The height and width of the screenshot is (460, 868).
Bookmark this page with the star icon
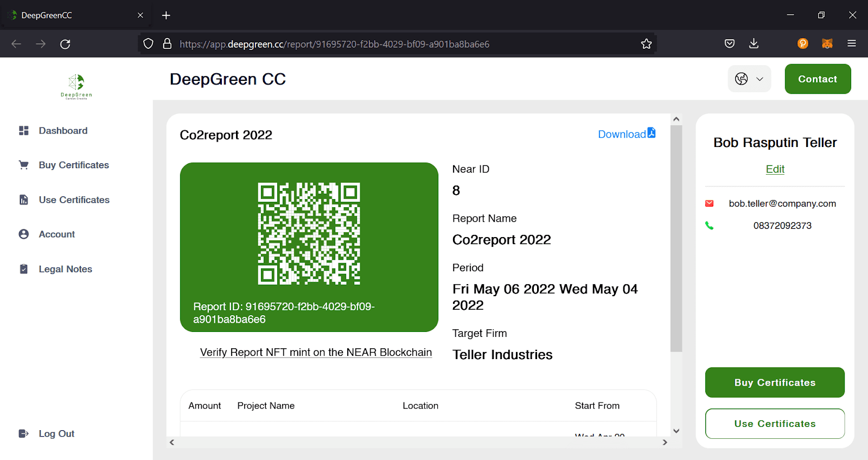(x=646, y=44)
